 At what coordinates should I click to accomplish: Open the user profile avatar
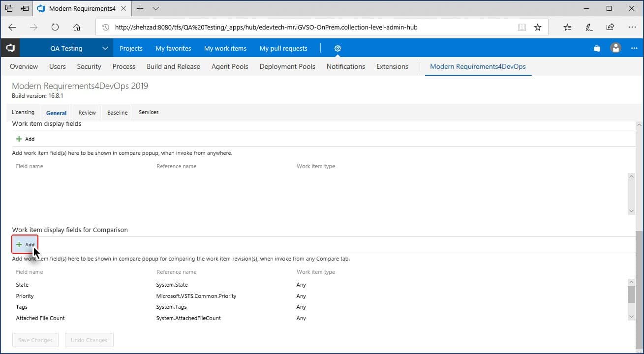(x=615, y=48)
